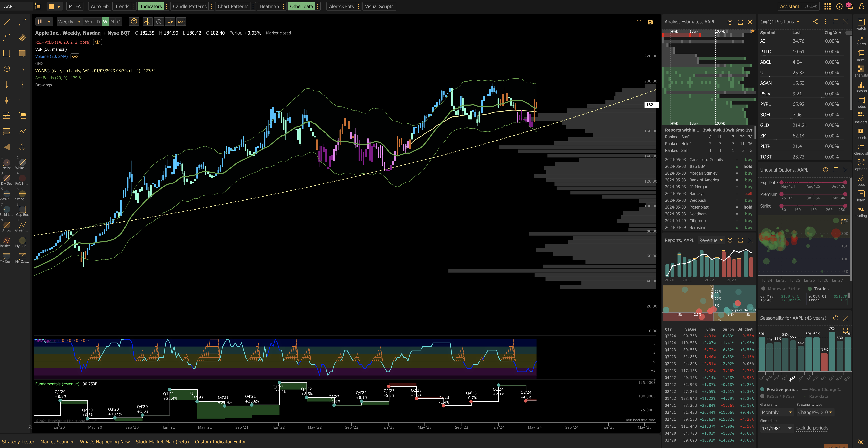Select the Trades radio option

810,289
